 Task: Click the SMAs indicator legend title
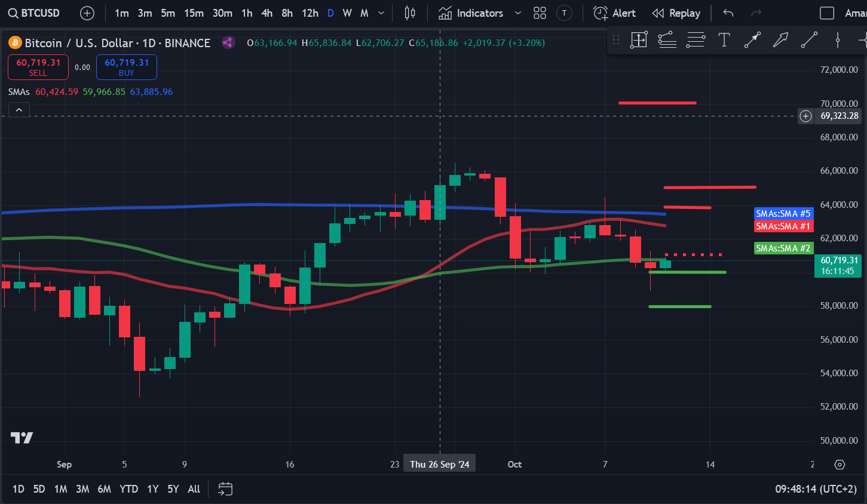click(x=19, y=92)
